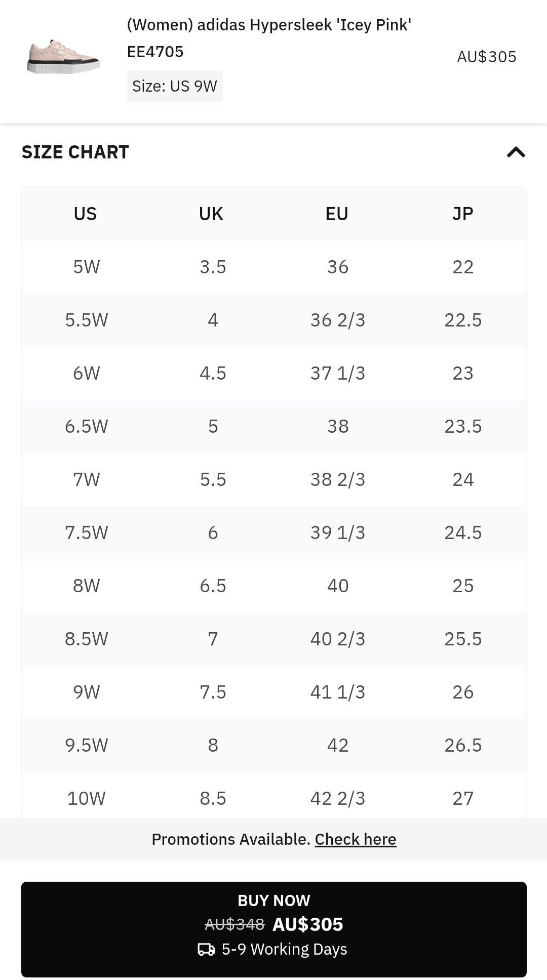This screenshot has width=547, height=980.
Task: Open the Promotions 'Check here' link
Action: 355,839
